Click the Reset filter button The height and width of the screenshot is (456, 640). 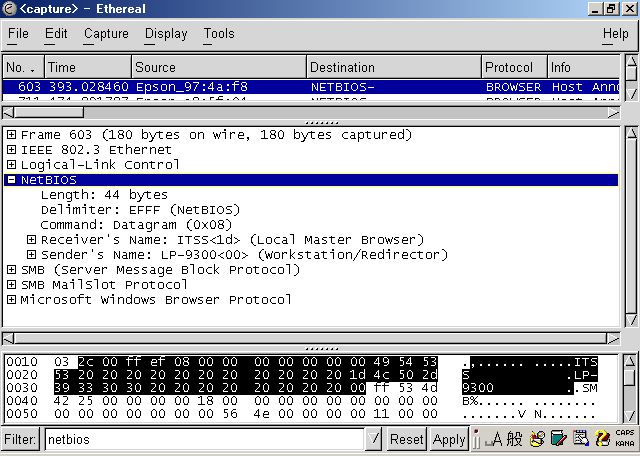pos(407,439)
